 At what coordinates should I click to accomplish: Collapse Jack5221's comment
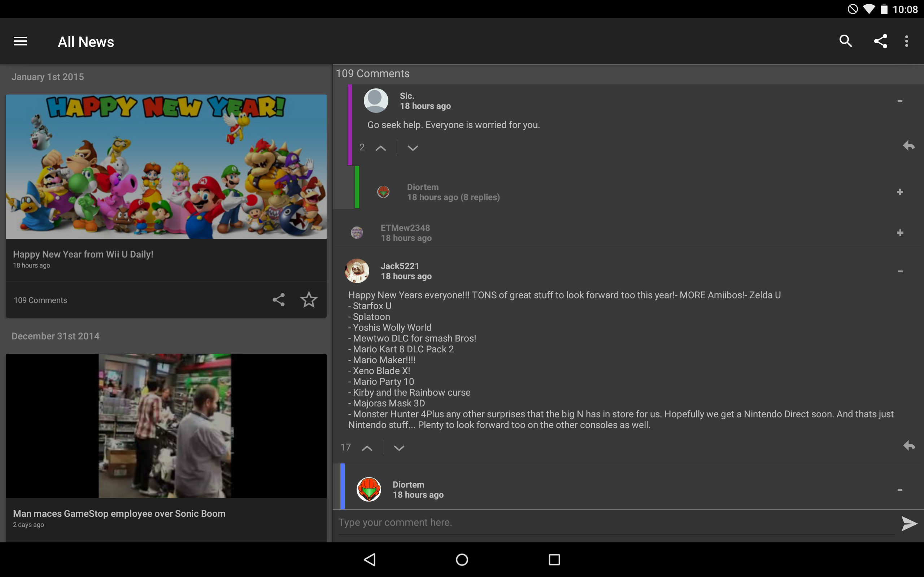point(900,271)
